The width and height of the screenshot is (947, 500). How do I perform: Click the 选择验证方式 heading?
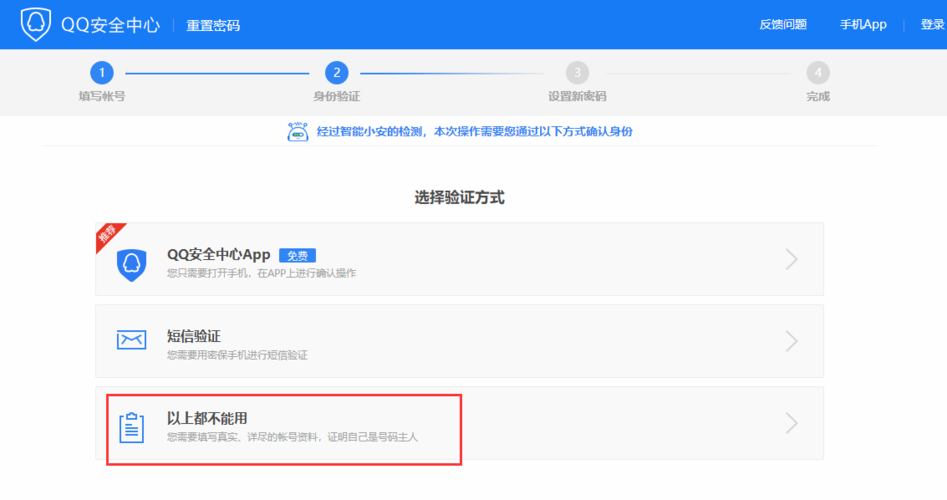[x=459, y=197]
